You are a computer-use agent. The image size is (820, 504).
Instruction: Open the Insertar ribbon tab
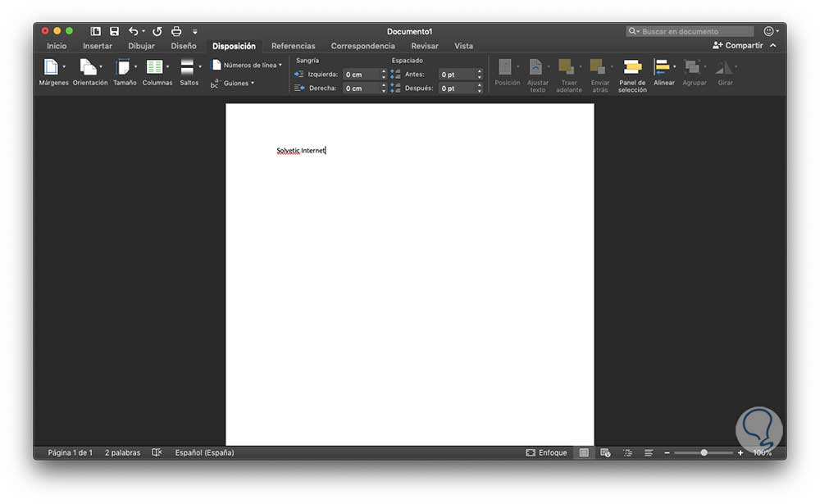(98, 46)
